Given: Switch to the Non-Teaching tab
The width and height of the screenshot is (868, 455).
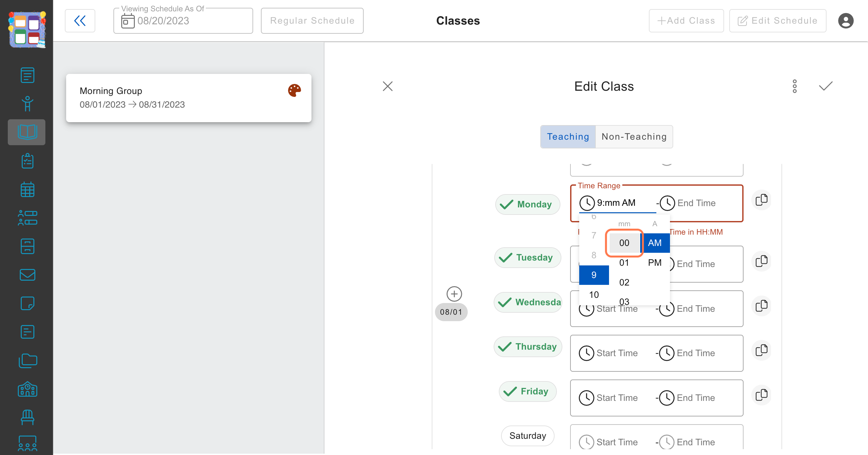Looking at the screenshot, I should click(x=634, y=137).
